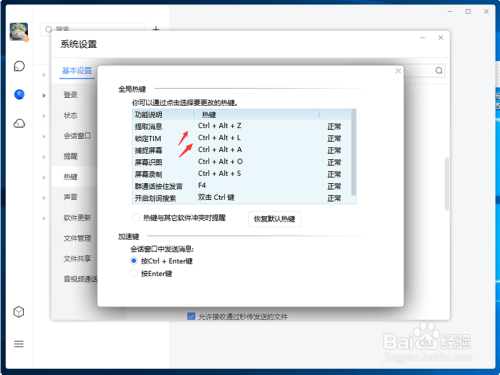Viewport: 500px width, 375px height.
Task: Toggle 热键与其它软件冲突时提醒 checkbox
Action: (136, 218)
